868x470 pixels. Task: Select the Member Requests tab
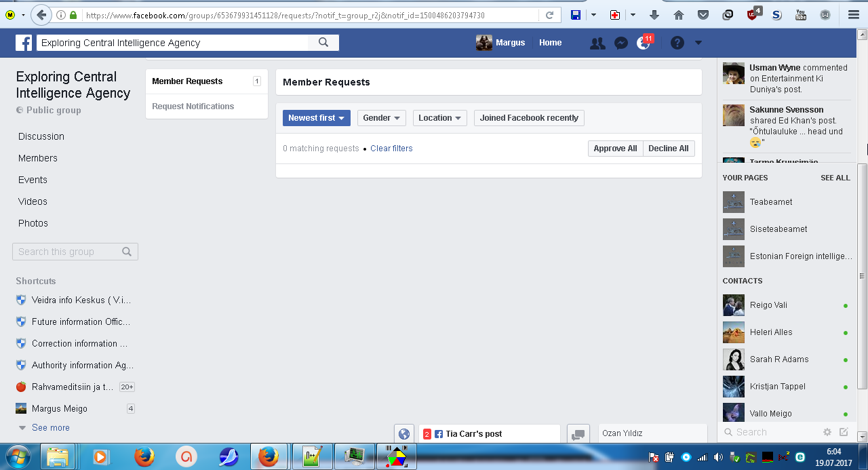pos(206,81)
